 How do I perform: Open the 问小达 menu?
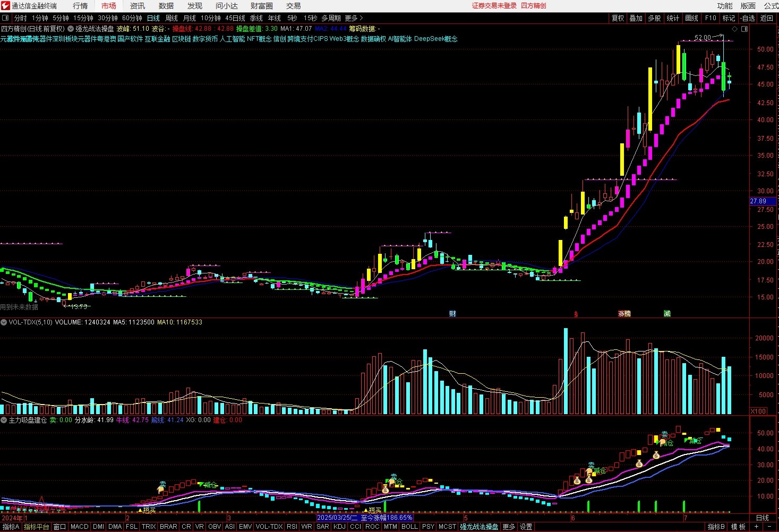coord(227,6)
